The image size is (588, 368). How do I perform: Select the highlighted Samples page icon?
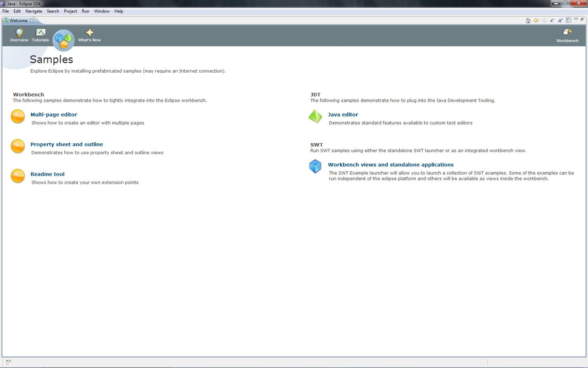[63, 40]
